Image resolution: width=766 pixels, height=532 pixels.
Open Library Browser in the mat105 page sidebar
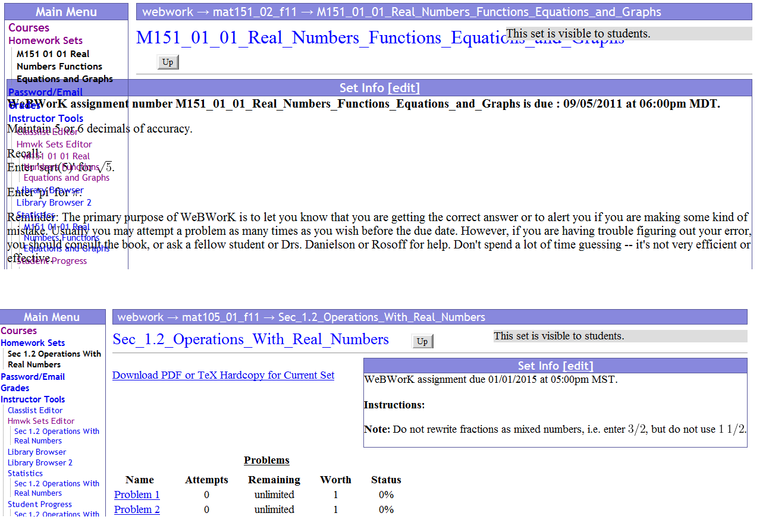tap(37, 452)
